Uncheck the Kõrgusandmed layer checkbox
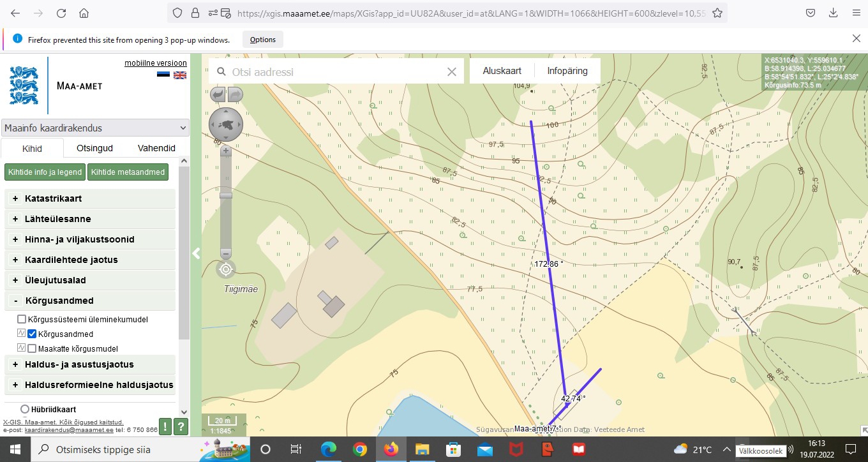The width and height of the screenshot is (868, 462). [32, 334]
